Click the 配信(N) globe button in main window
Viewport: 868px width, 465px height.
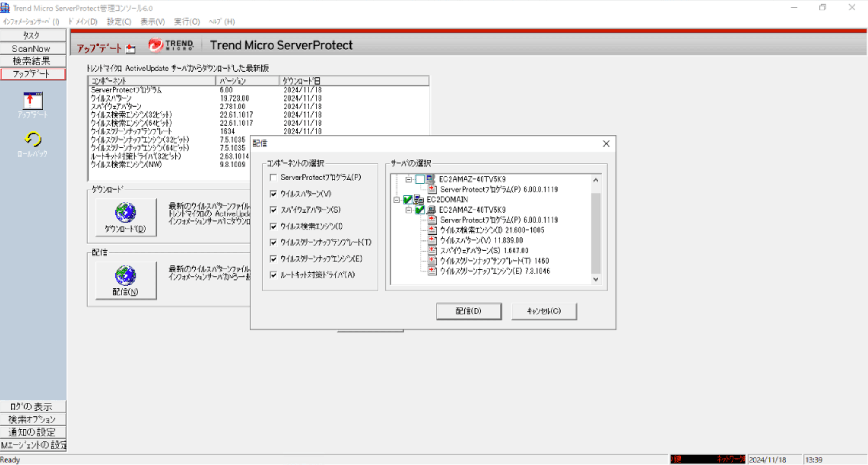click(126, 280)
